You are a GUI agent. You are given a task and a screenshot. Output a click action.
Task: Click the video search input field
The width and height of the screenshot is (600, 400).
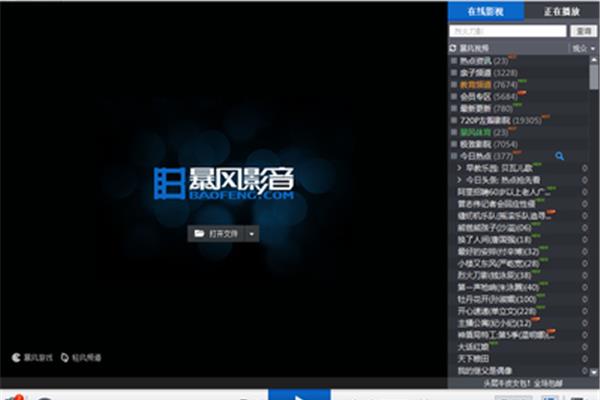[x=507, y=31]
